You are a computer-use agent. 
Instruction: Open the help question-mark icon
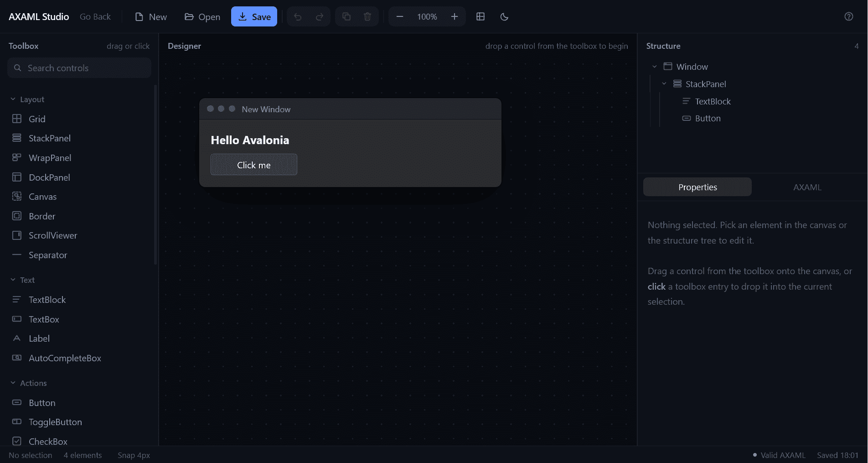pyautogui.click(x=849, y=16)
